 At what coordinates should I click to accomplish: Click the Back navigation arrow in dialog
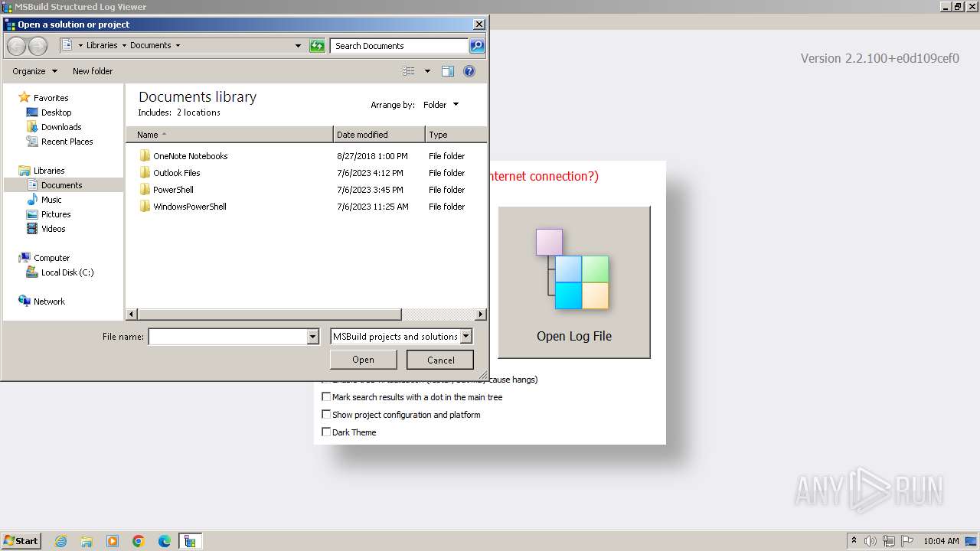[x=16, y=46]
